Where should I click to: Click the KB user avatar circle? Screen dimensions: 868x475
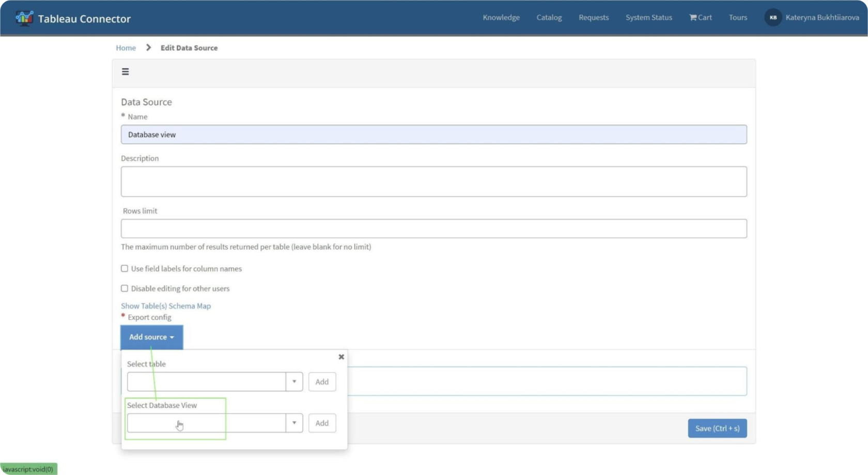(773, 17)
